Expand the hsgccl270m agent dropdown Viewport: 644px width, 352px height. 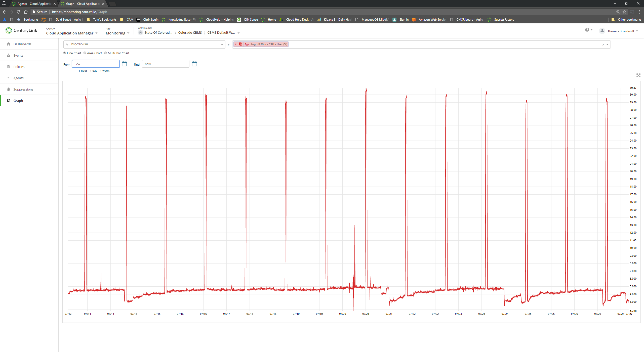coord(222,45)
